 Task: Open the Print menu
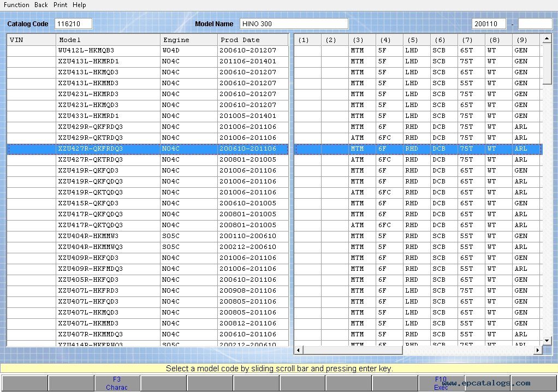click(60, 5)
